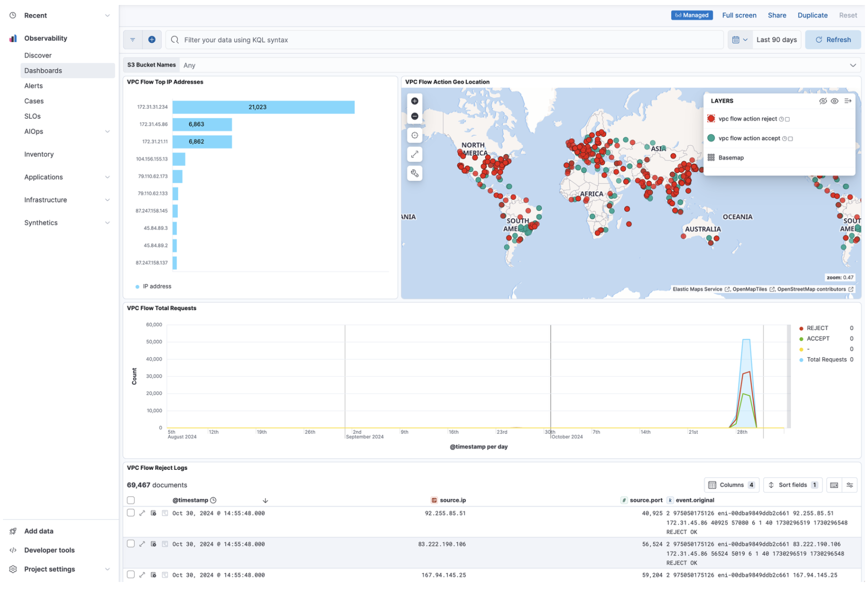Go to the Alerts section
Screen dimensions: 868x591
coord(34,86)
